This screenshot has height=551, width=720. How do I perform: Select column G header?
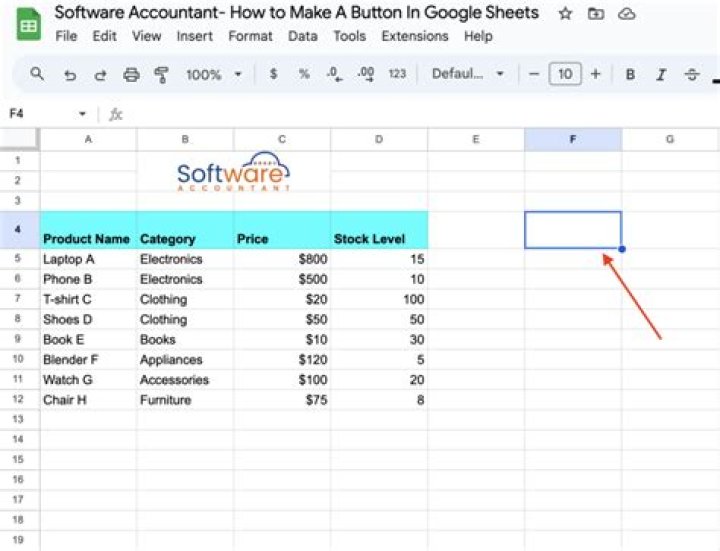670,140
